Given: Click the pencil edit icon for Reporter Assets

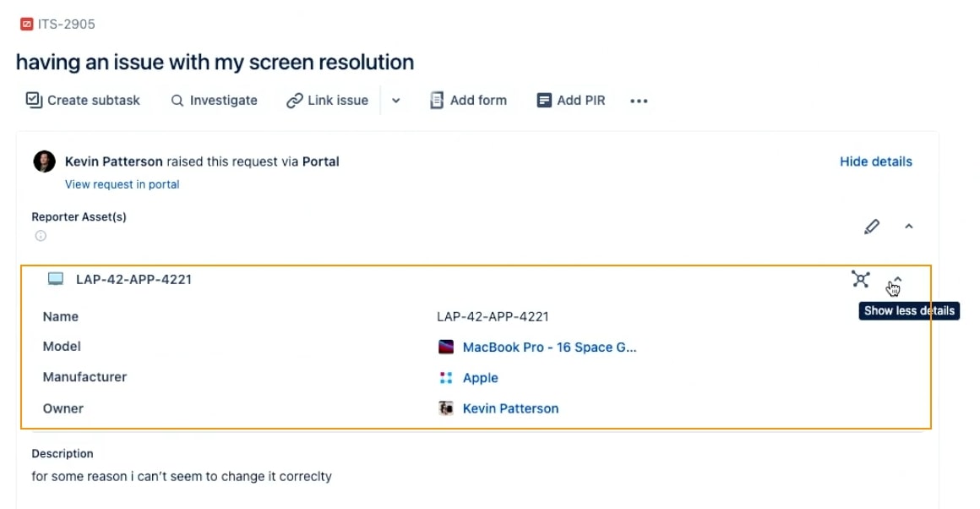Looking at the screenshot, I should coord(871,227).
